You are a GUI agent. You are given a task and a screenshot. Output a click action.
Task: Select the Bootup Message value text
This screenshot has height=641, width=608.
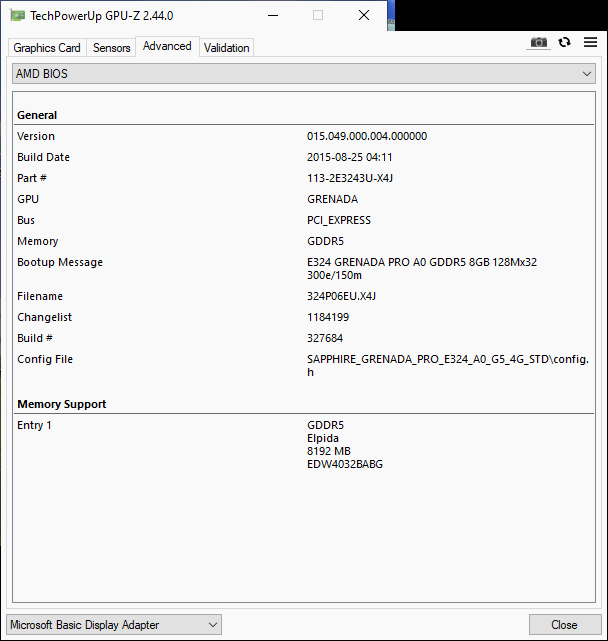pos(422,269)
